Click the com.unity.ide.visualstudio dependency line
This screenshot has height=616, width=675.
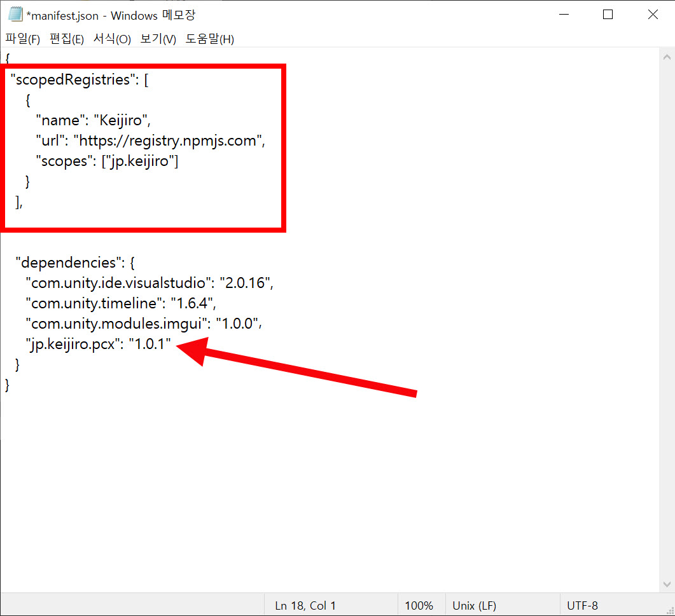pyautogui.click(x=150, y=283)
